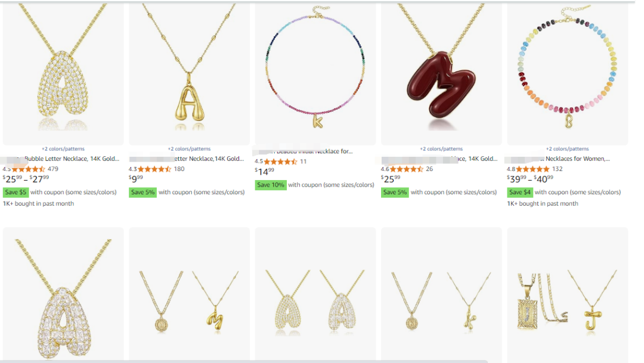Screen dimensions: 644x363
Task: Open the rainbow bead B necklace image
Action: click(568, 73)
